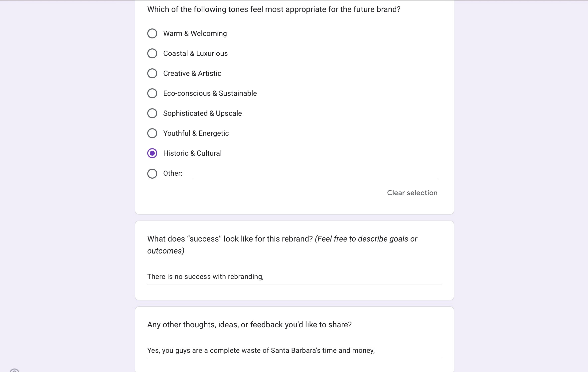Click the 'Creative & Artistic' label text
This screenshot has width=588, height=372.
[x=192, y=73]
